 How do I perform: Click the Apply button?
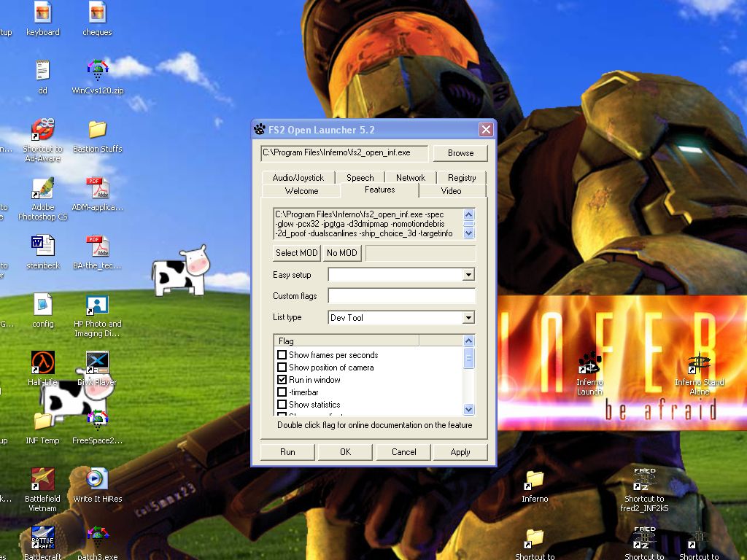pos(460,452)
